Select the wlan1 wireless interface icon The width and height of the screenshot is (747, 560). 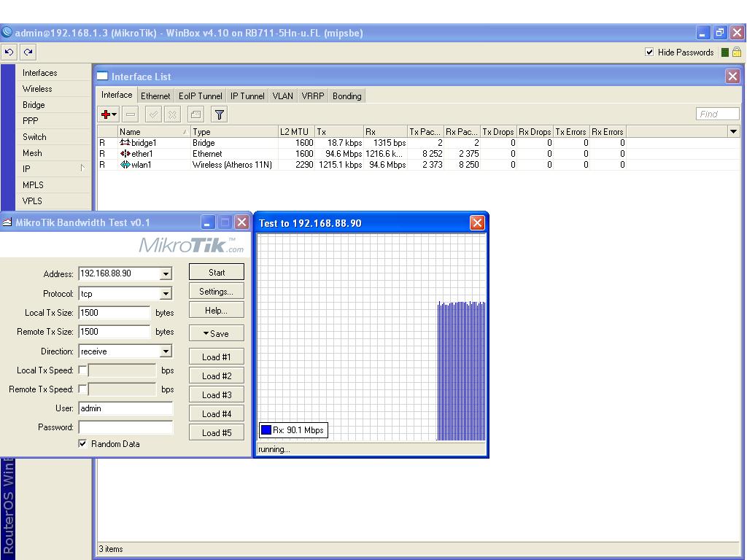coord(125,165)
